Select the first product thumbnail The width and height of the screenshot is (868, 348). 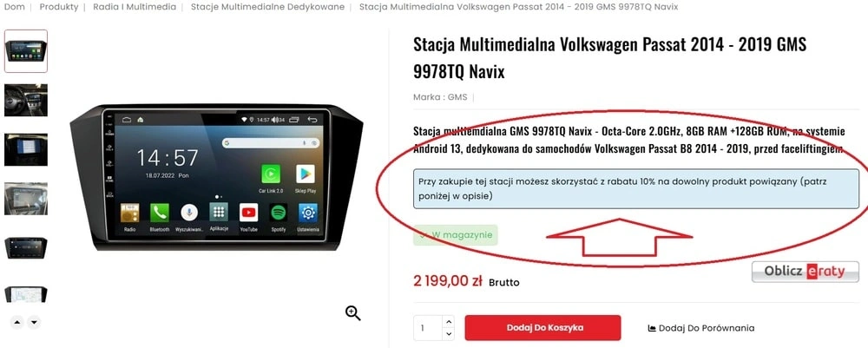pyautogui.click(x=26, y=51)
